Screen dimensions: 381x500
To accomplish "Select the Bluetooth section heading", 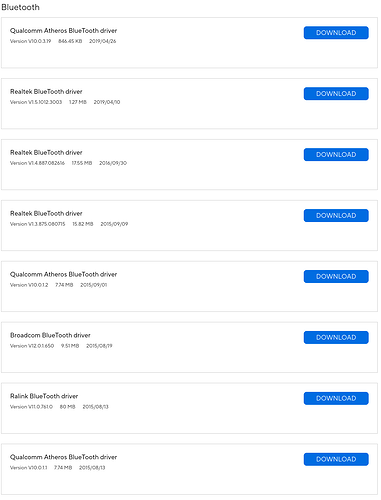I will pos(20,7).
